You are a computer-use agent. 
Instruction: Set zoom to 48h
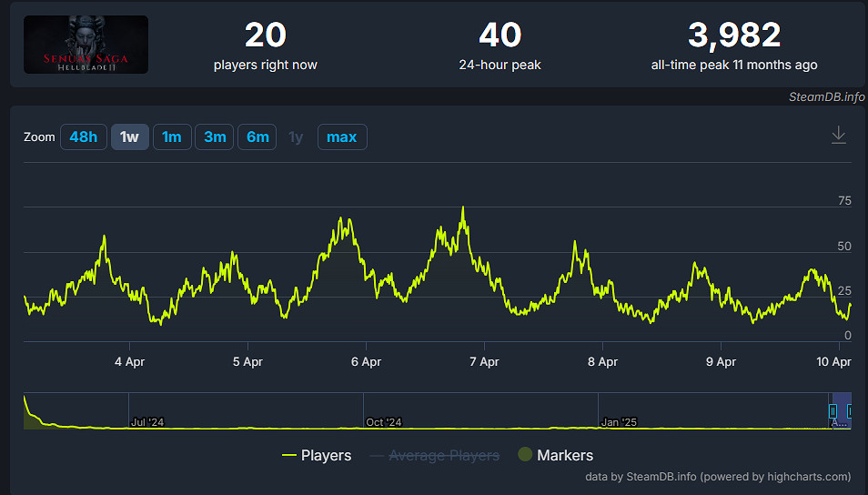(x=83, y=137)
